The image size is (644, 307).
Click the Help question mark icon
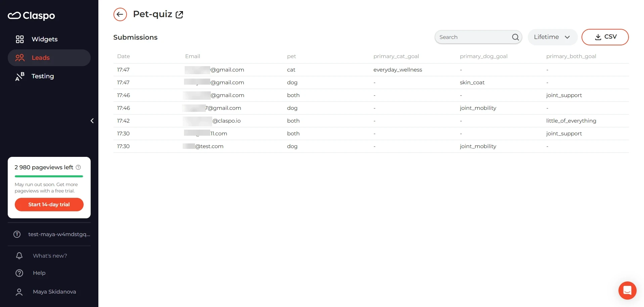tap(19, 273)
